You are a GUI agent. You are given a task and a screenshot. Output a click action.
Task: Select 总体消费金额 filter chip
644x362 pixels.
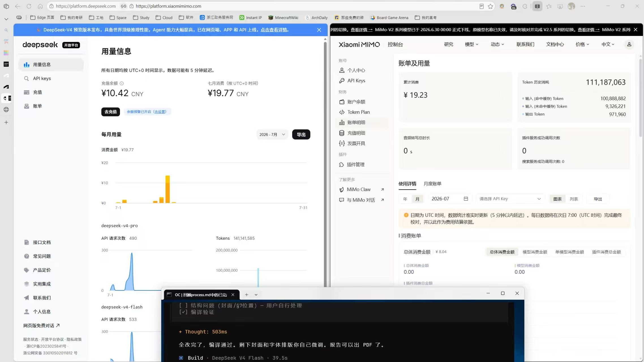tap(502, 252)
